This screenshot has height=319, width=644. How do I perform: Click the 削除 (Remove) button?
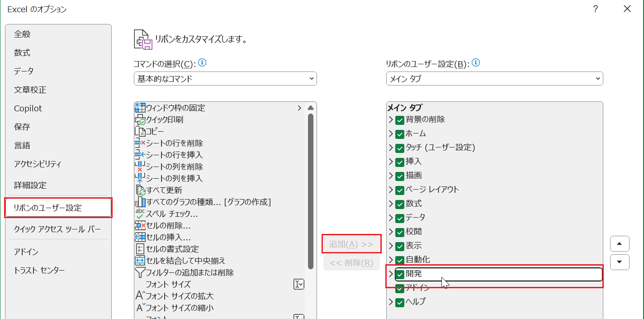pyautogui.click(x=351, y=262)
